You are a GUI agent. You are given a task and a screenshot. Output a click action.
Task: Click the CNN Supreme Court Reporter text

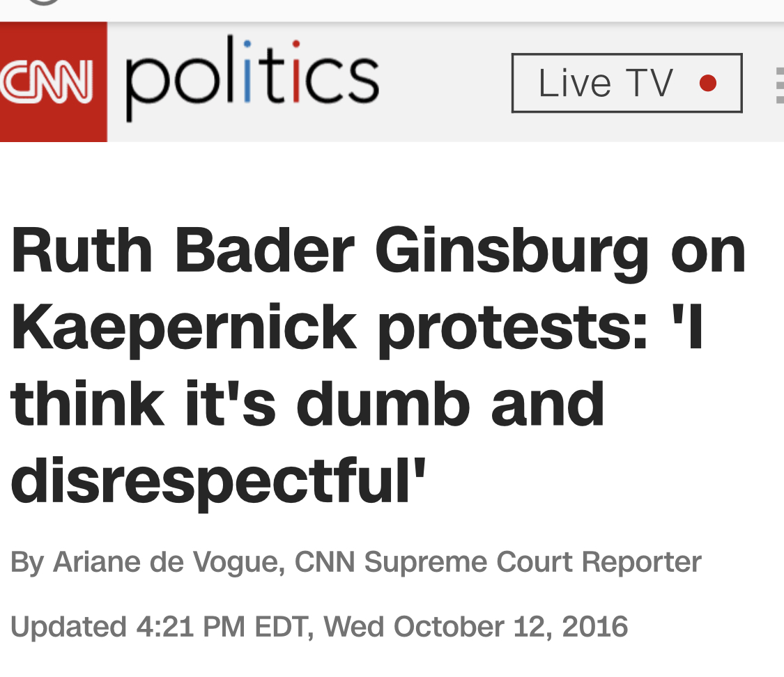pos(498,561)
